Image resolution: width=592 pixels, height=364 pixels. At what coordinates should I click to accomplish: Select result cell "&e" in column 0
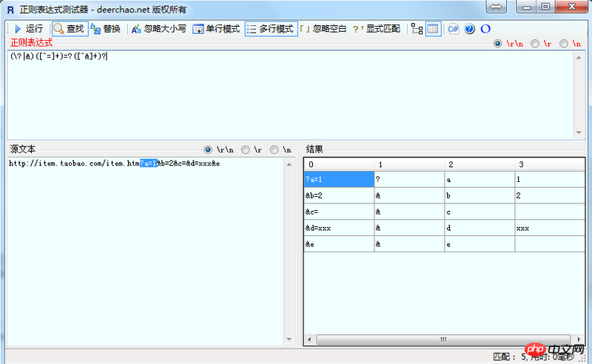(339, 244)
